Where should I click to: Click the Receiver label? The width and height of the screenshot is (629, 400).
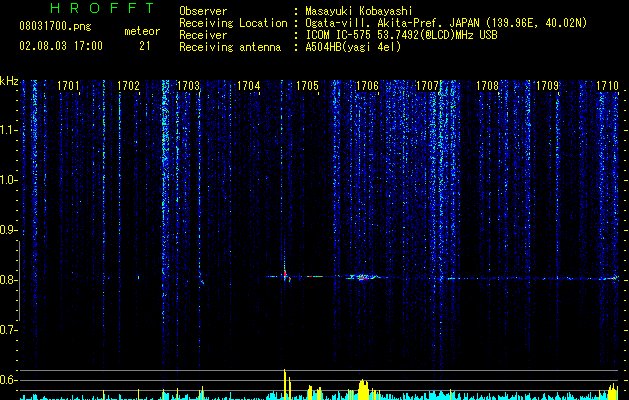(203, 35)
